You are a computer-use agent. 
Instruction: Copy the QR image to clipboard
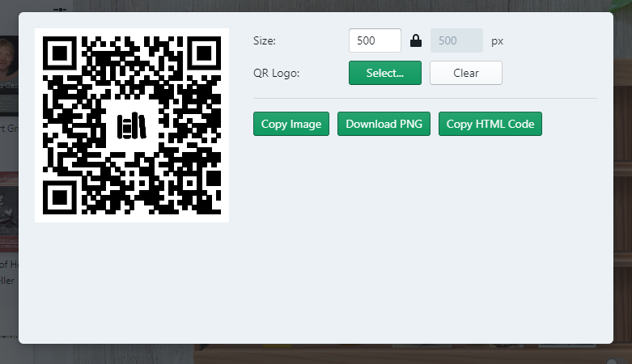[291, 124]
